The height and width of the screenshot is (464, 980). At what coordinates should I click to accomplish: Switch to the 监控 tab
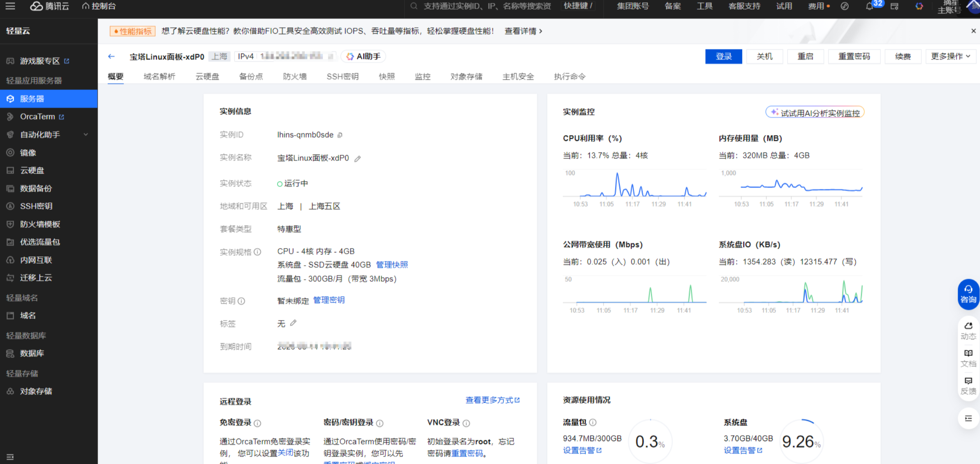pyautogui.click(x=422, y=76)
